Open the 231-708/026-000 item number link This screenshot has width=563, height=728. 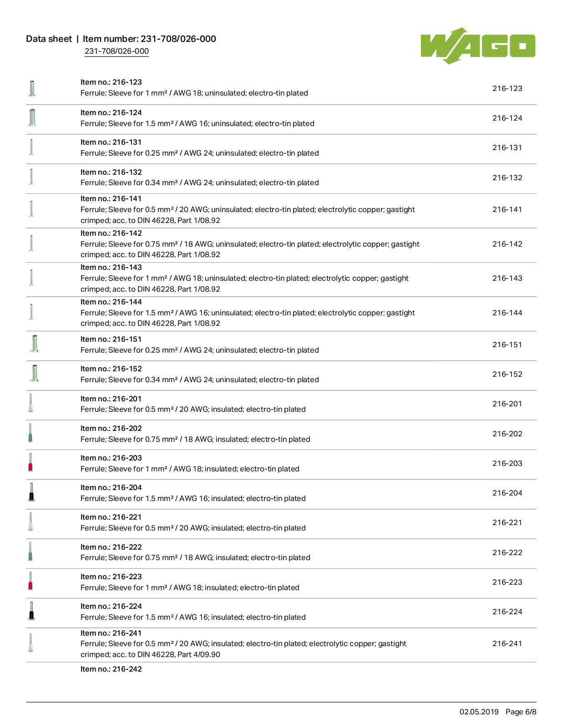117,51
